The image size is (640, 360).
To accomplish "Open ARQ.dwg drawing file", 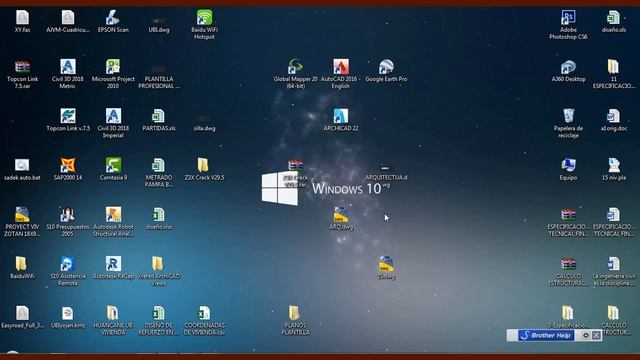I will click(x=341, y=215).
